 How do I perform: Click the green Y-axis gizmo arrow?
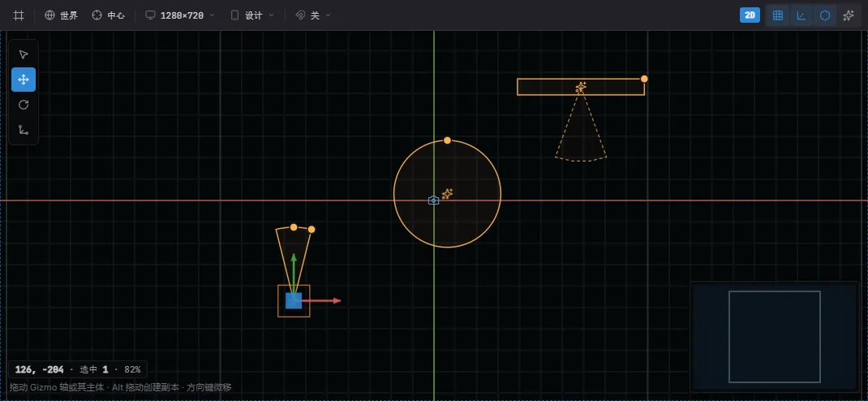pos(294,271)
